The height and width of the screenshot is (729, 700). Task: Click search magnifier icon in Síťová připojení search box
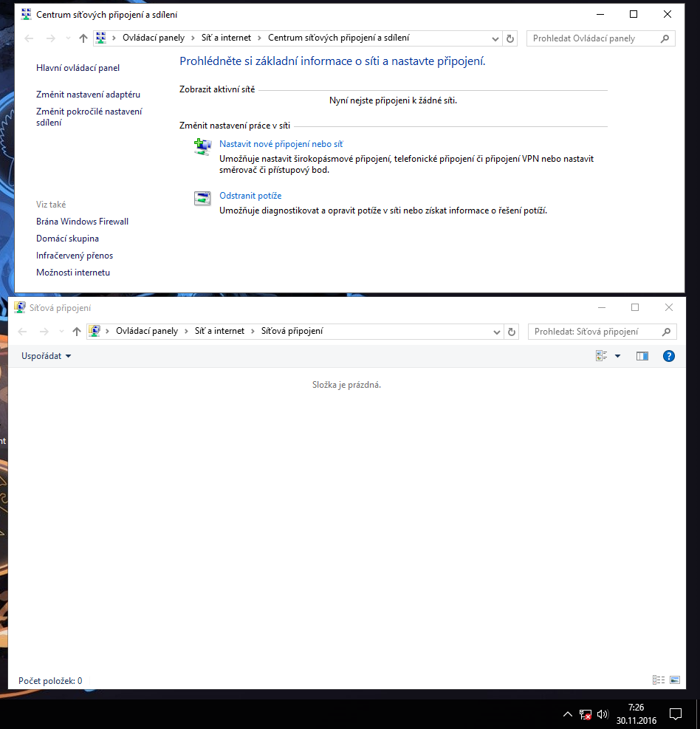[x=666, y=332]
